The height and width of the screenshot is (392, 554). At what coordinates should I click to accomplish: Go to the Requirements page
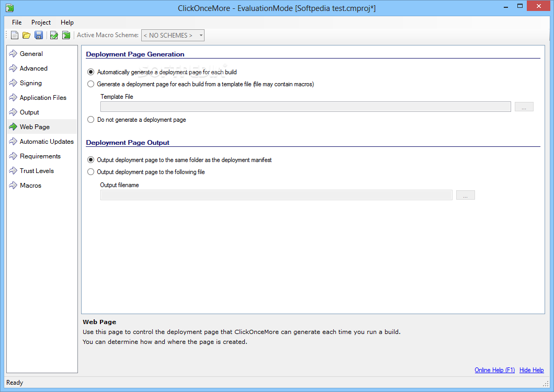point(42,156)
